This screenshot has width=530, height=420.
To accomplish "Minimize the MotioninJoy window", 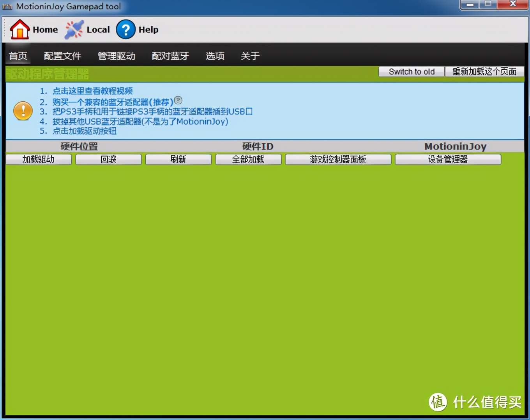I will click(470, 5).
